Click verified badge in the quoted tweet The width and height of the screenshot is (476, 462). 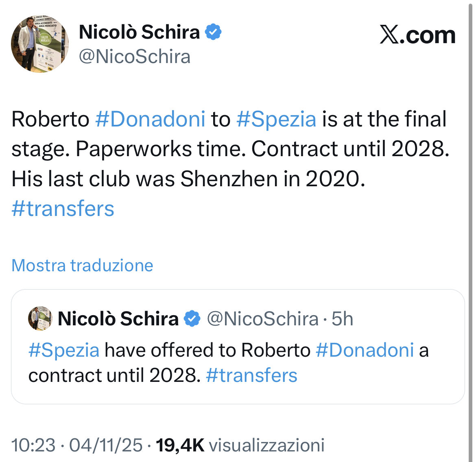click(192, 319)
